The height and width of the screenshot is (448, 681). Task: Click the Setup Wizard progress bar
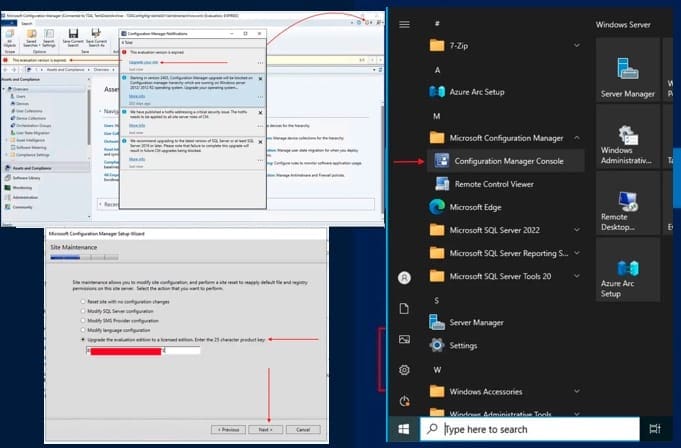coord(84,257)
